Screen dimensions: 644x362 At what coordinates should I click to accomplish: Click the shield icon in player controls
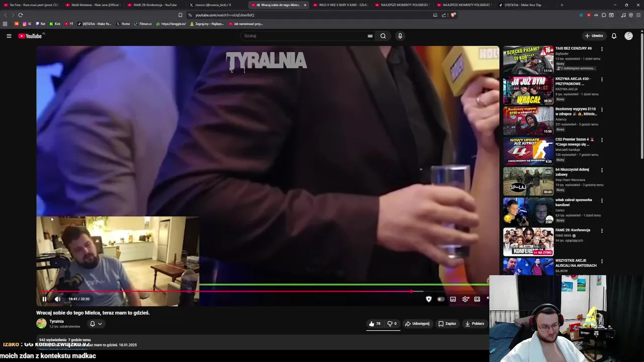[429, 299]
